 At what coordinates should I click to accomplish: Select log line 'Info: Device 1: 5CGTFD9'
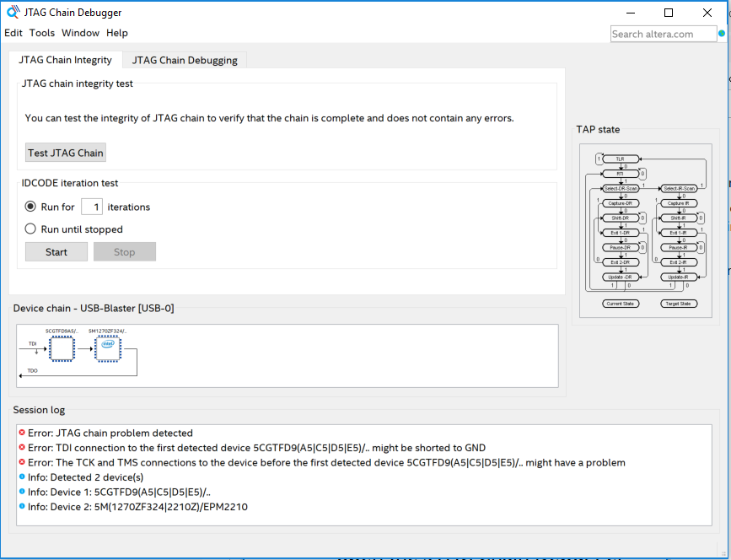click(x=119, y=493)
